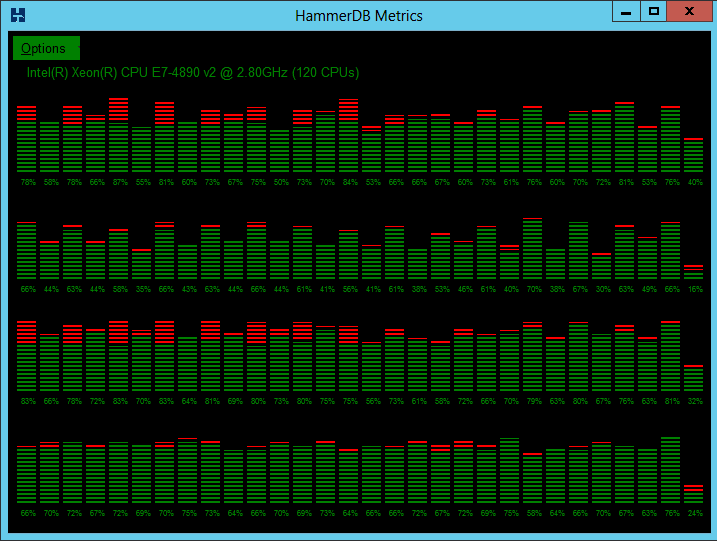Click the Intel Xeon CPU E7-4890 label

(x=193, y=73)
